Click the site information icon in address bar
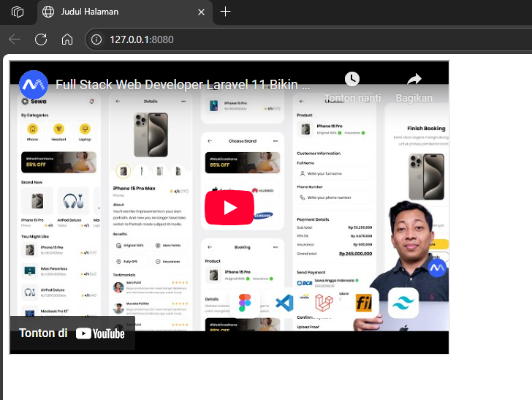This screenshot has height=400, width=532. [x=96, y=39]
